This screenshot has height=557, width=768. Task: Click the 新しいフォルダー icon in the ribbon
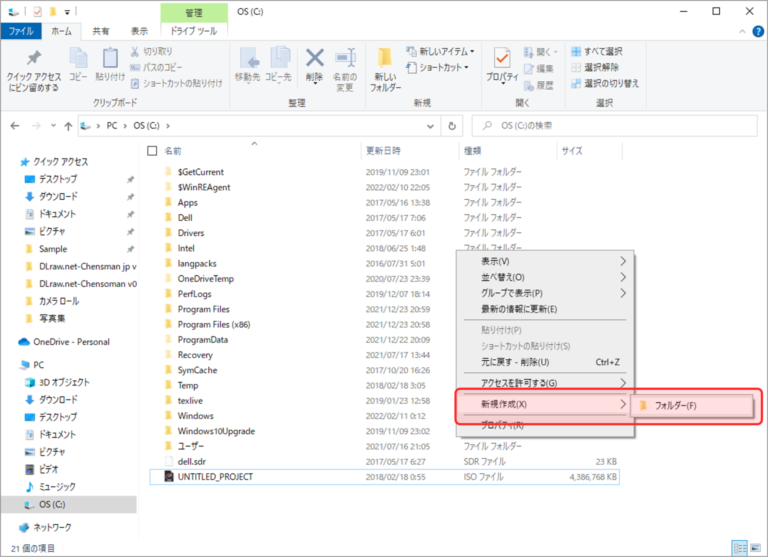pos(385,59)
